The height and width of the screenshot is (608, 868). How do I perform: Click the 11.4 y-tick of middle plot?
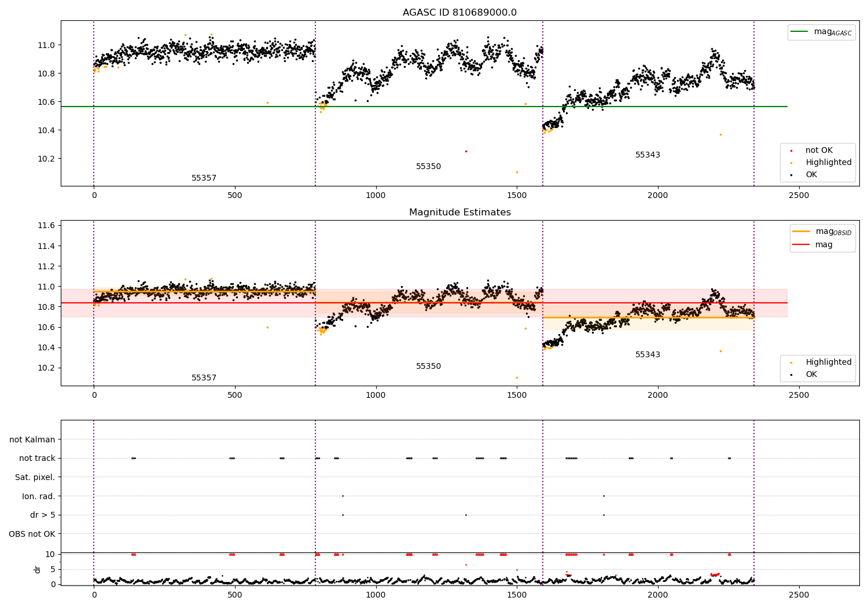[x=47, y=246]
